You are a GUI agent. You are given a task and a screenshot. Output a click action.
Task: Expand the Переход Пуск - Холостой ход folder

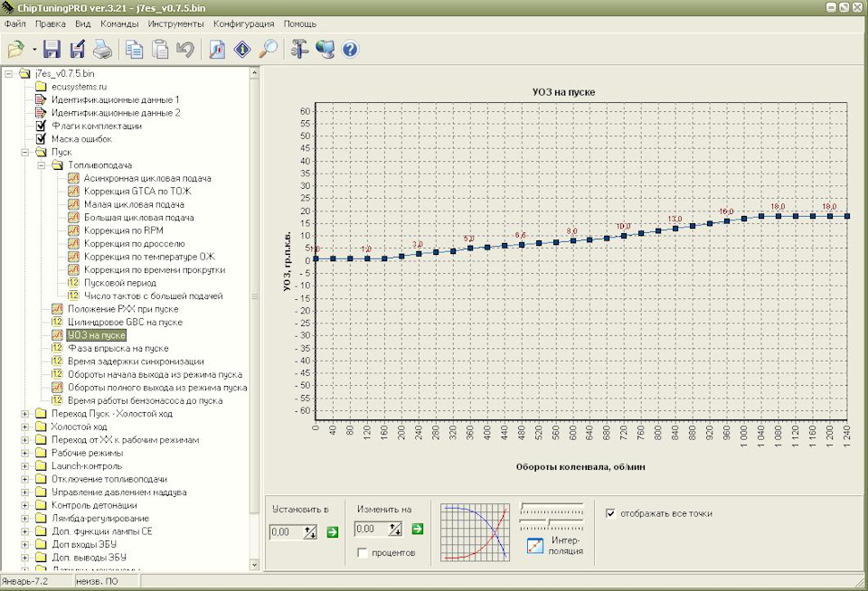(25, 414)
